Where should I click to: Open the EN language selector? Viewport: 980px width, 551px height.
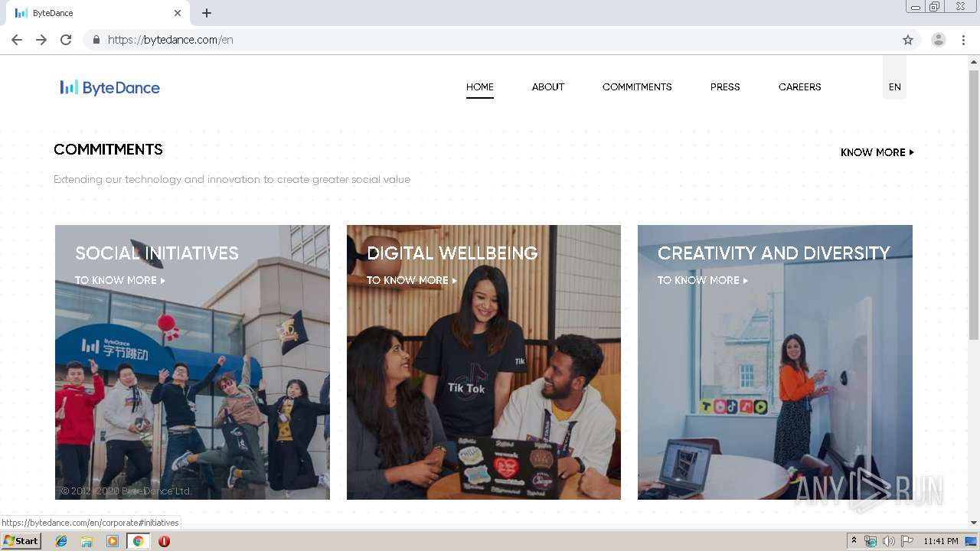(x=894, y=87)
